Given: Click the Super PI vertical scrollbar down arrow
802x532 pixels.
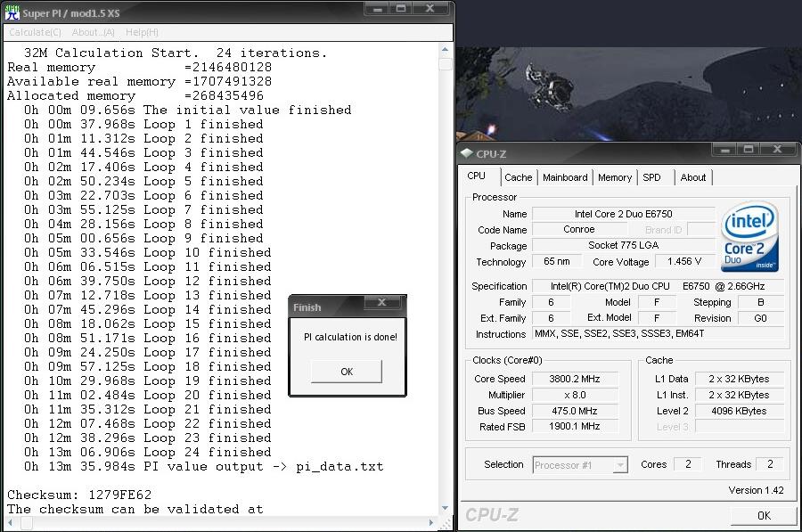Looking at the screenshot, I should tap(445, 508).
